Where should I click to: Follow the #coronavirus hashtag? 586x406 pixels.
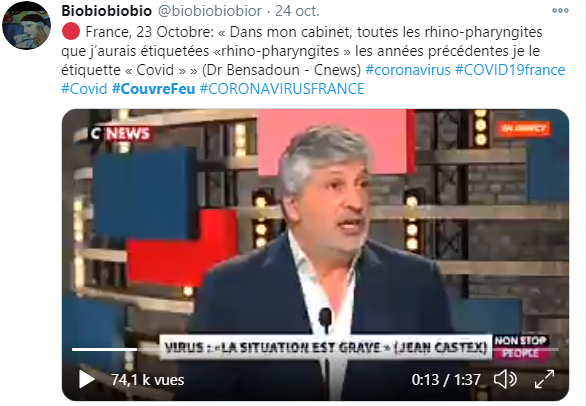(408, 70)
